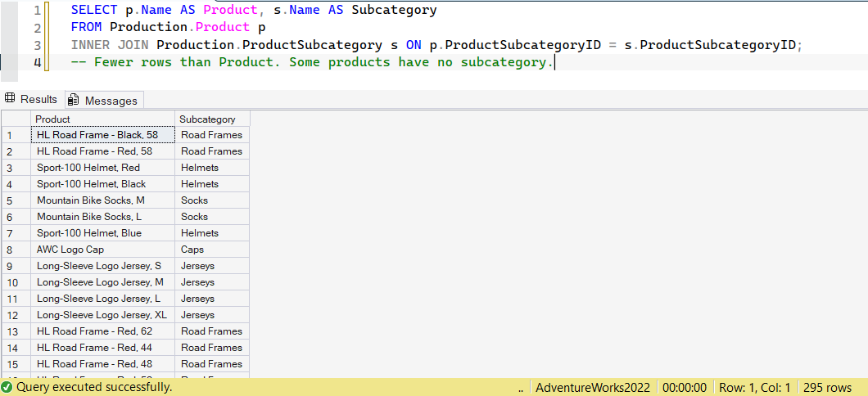Click cell 'HL Road Frame - Red, 44'
868x396 pixels.
[103, 348]
